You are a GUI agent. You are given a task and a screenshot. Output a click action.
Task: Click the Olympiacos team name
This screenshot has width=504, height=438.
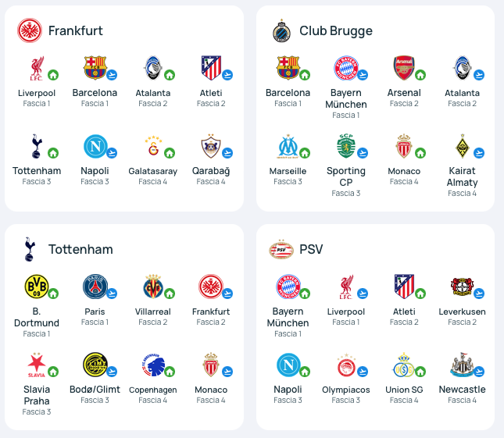pos(346,390)
